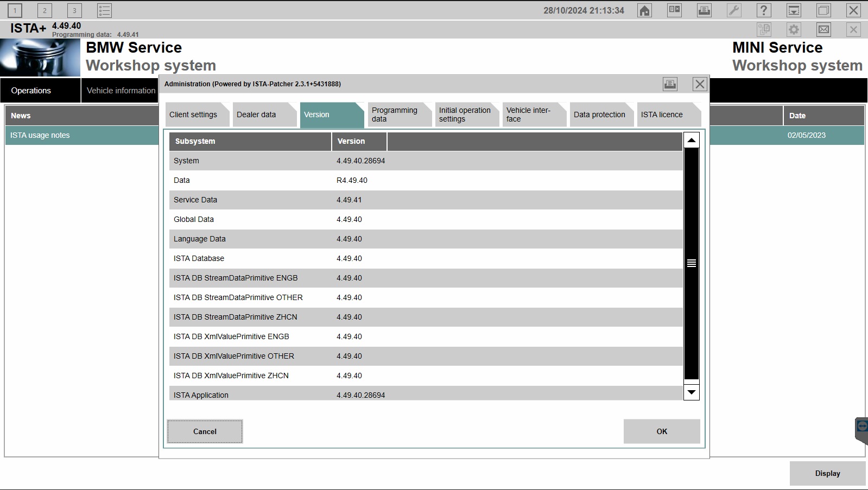The width and height of the screenshot is (868, 490).
Task: Select the Service Data row
Action: click(426, 200)
